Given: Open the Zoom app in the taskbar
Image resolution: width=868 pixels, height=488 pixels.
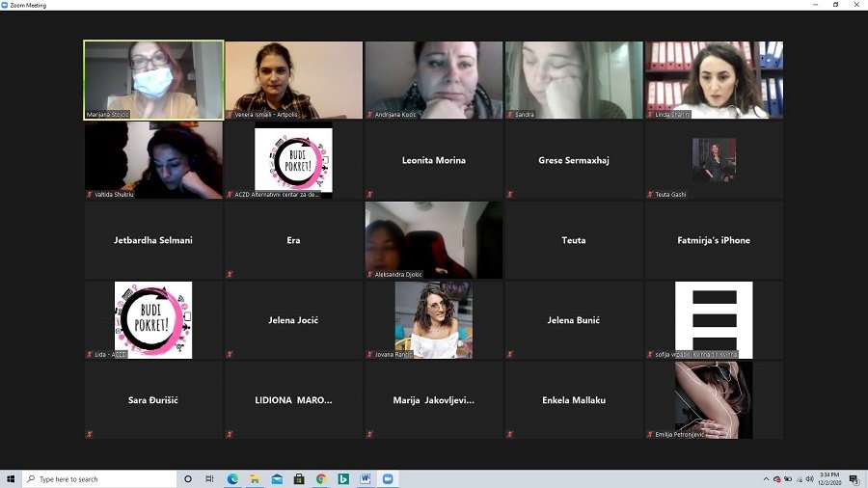Looking at the screenshot, I should click(x=388, y=479).
